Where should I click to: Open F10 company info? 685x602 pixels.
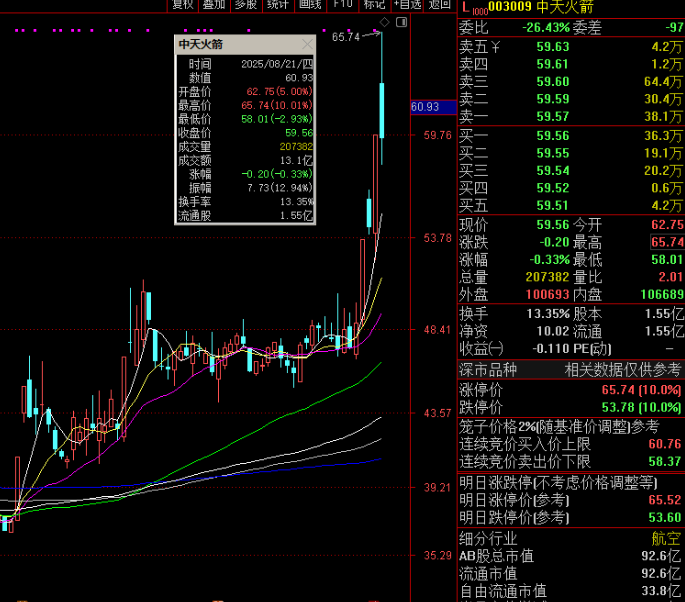tap(342, 5)
